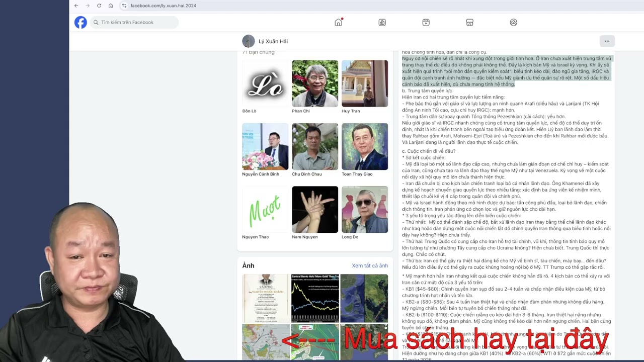644x362 pixels.
Task: Click the browser forward arrow
Action: (x=87, y=6)
